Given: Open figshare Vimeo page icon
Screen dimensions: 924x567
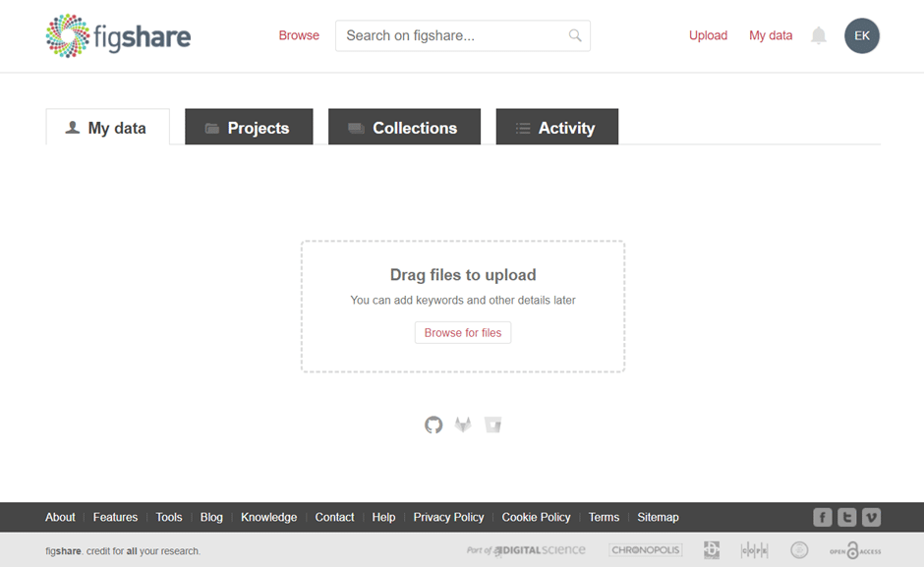Looking at the screenshot, I should point(871,517).
